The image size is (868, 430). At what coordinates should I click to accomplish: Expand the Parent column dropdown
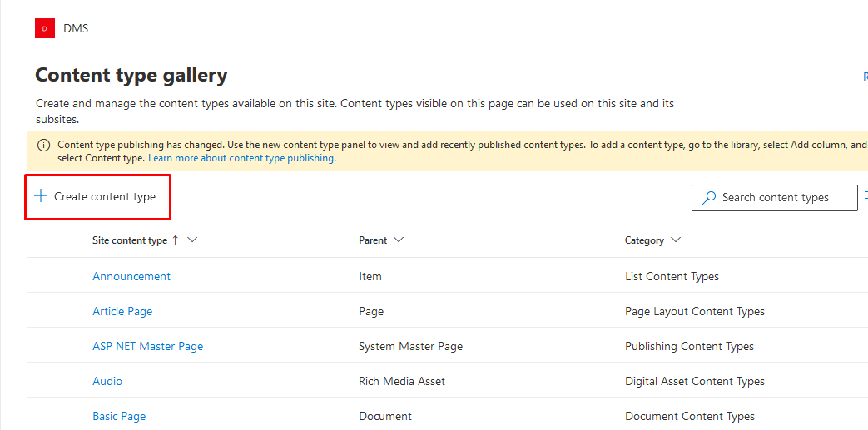coord(398,240)
